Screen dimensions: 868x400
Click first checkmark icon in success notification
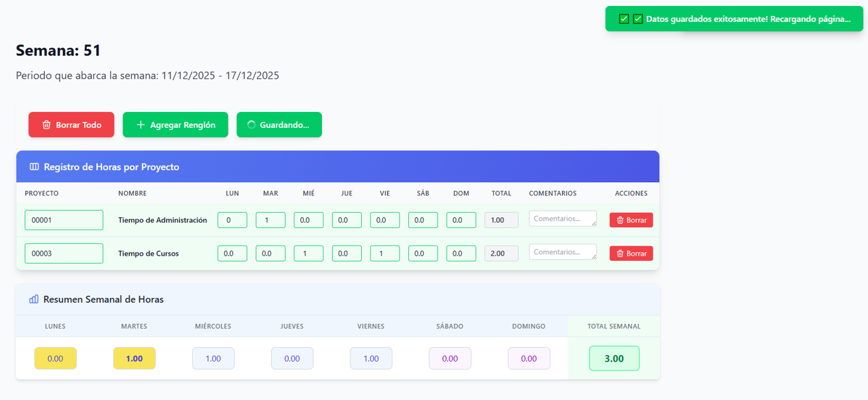tap(624, 19)
